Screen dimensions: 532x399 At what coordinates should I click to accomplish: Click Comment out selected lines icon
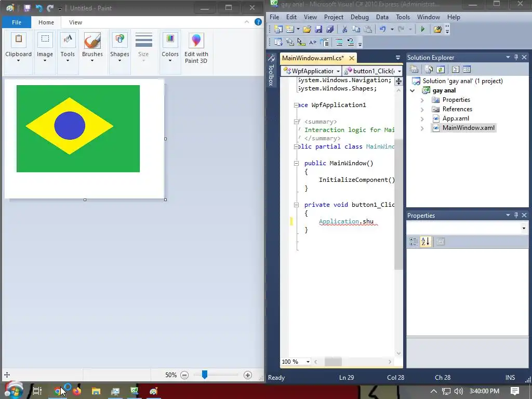coord(339,43)
